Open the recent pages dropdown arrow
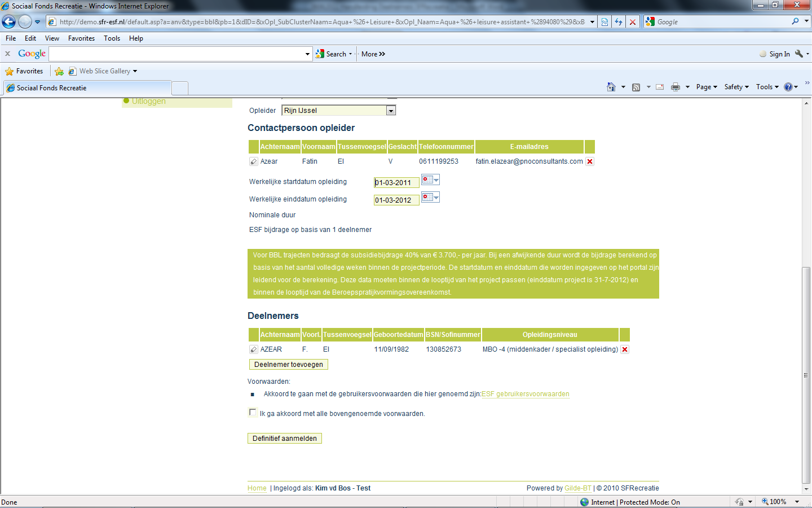Image resolution: width=812 pixels, height=508 pixels. click(38, 22)
